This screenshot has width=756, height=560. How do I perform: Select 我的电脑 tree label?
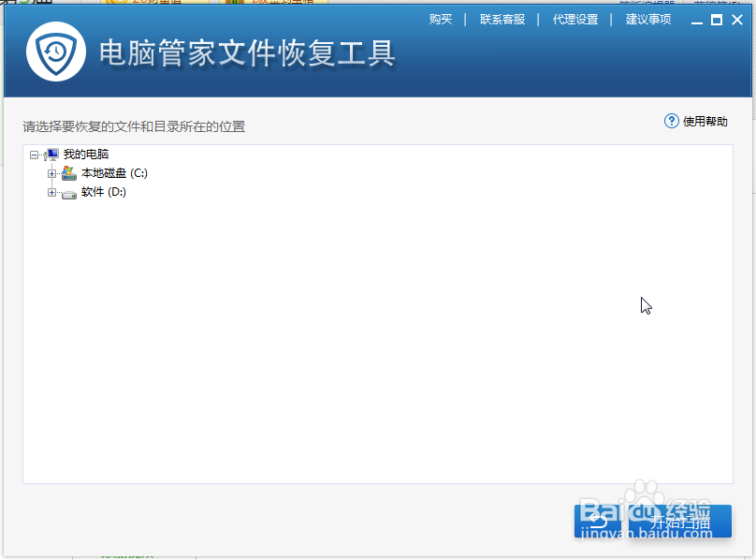86,155
